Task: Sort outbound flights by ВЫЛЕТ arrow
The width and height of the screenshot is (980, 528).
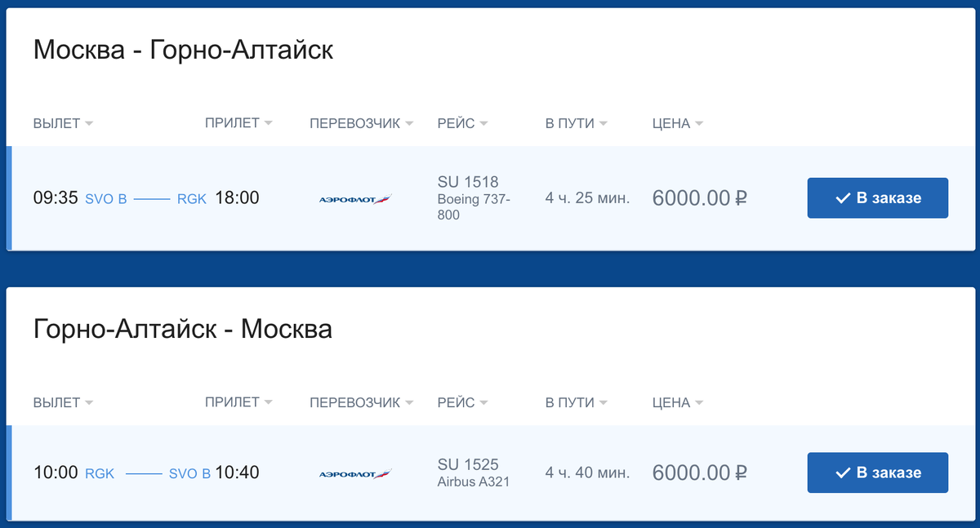Action: 89,124
